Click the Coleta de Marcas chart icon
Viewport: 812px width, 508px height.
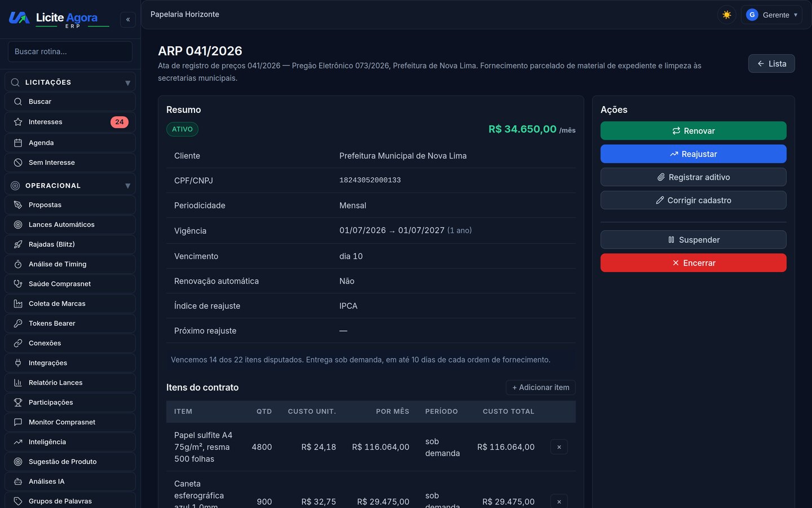click(x=18, y=304)
